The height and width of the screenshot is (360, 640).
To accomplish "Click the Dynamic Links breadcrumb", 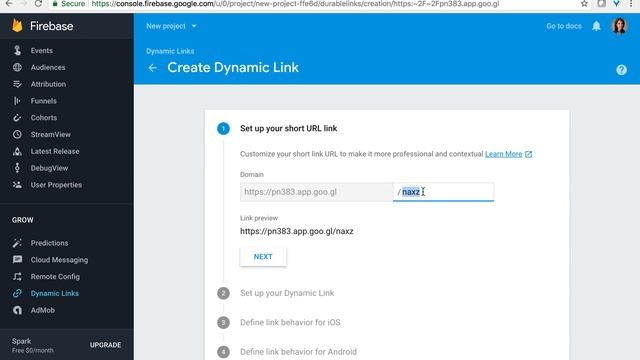I will click(x=170, y=51).
